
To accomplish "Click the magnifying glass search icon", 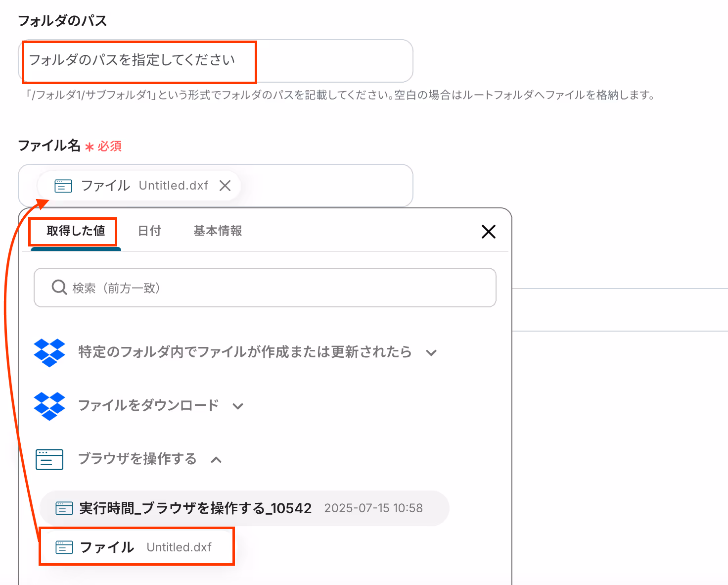I will tap(59, 287).
